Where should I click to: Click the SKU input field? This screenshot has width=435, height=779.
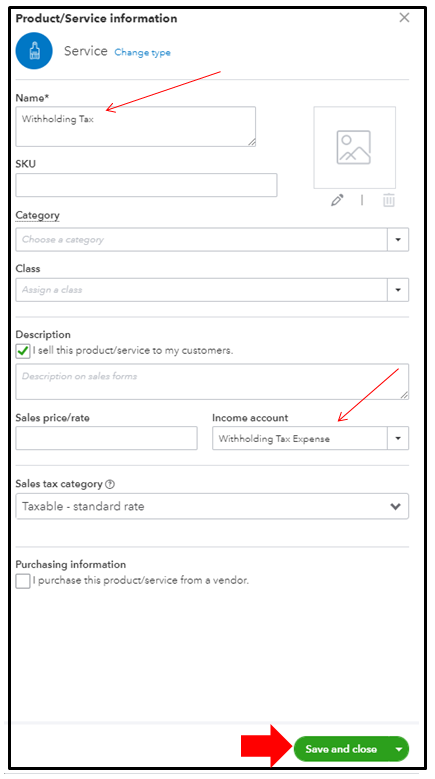click(x=146, y=185)
